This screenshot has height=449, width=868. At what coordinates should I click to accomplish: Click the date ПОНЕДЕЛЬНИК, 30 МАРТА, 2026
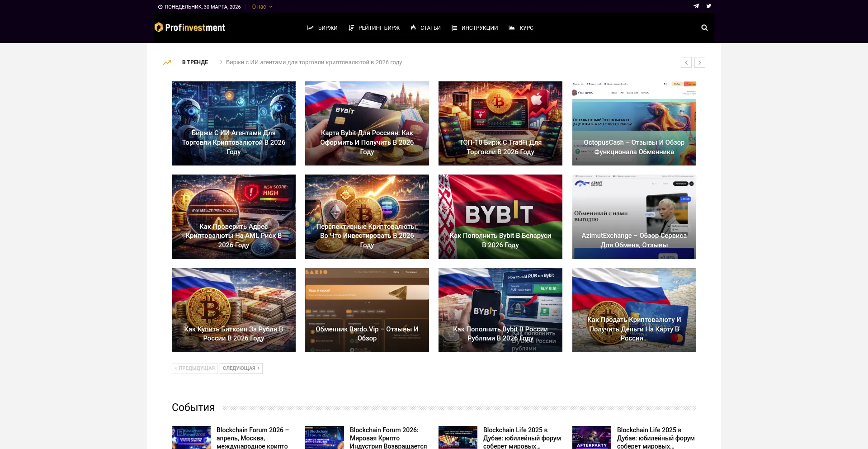click(x=203, y=7)
